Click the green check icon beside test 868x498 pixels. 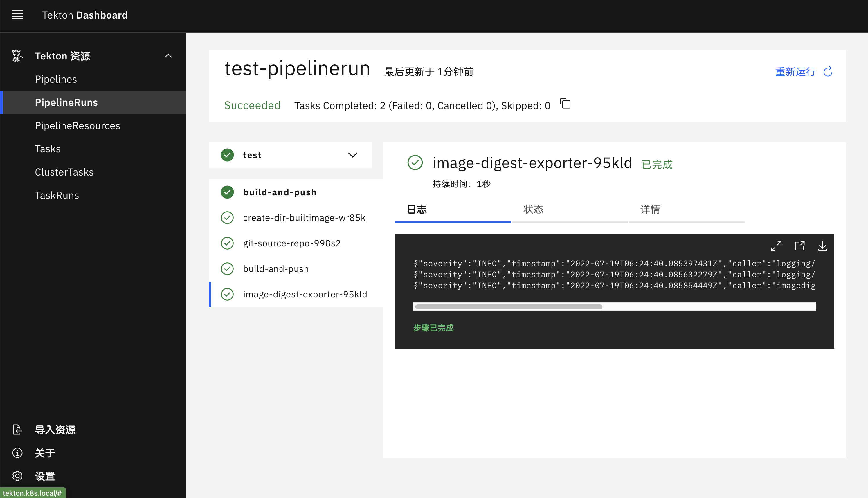click(x=227, y=155)
